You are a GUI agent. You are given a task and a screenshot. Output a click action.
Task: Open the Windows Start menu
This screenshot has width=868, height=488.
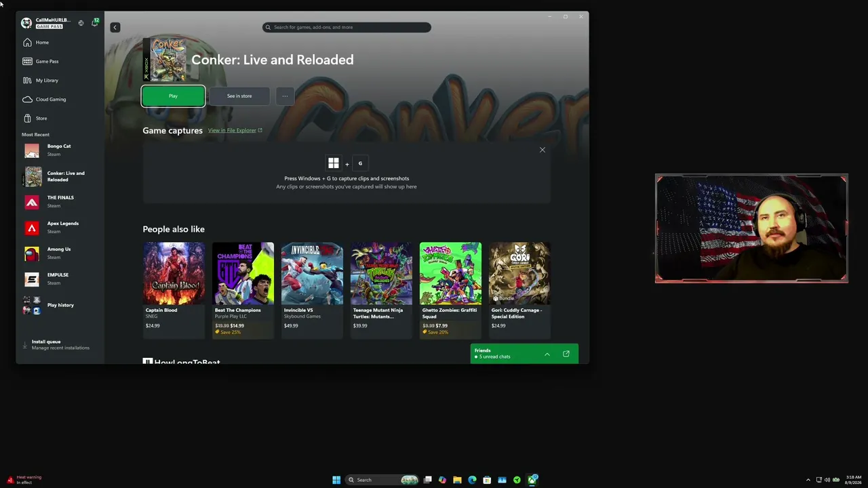coord(336,480)
